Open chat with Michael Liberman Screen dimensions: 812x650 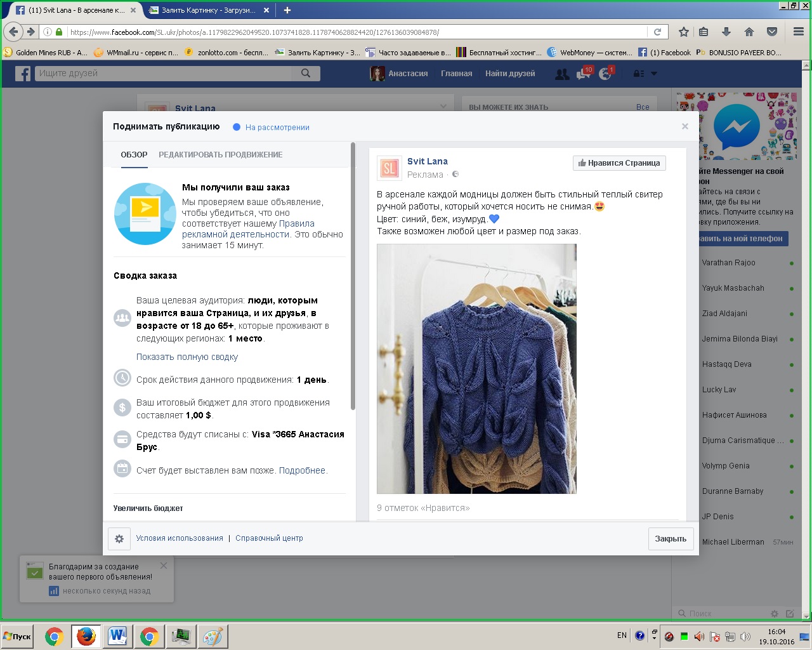(735, 542)
